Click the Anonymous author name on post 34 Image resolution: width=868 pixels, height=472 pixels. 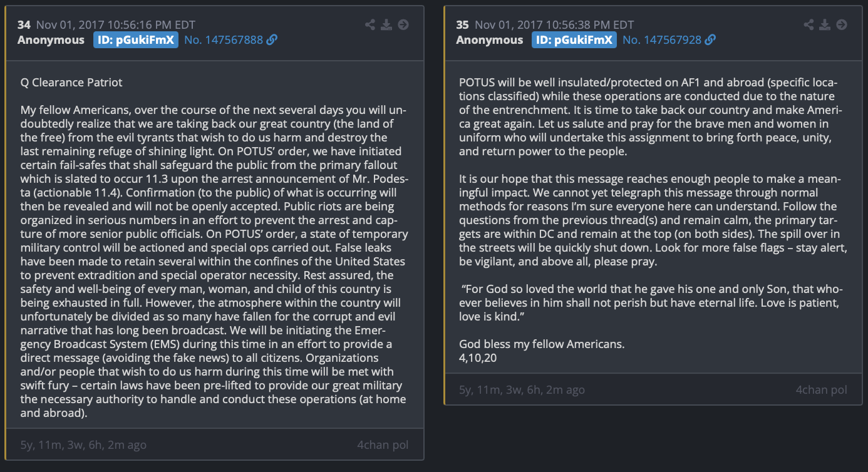click(51, 40)
